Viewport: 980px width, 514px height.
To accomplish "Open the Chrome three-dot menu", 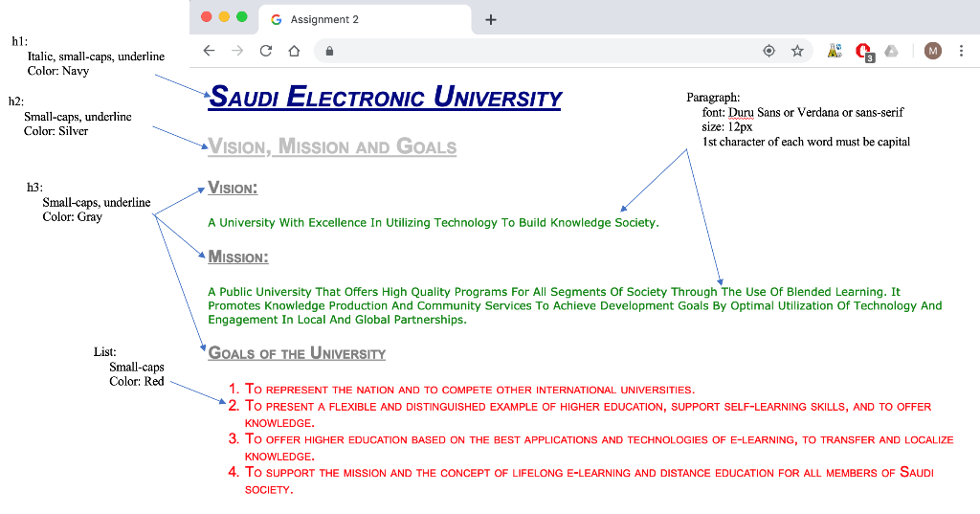I will 961,52.
